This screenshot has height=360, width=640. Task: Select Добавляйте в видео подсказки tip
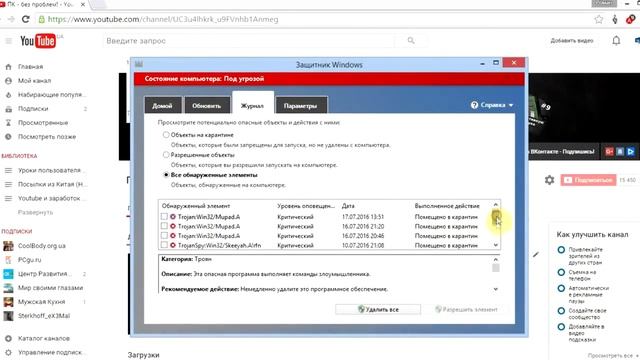[561, 327]
